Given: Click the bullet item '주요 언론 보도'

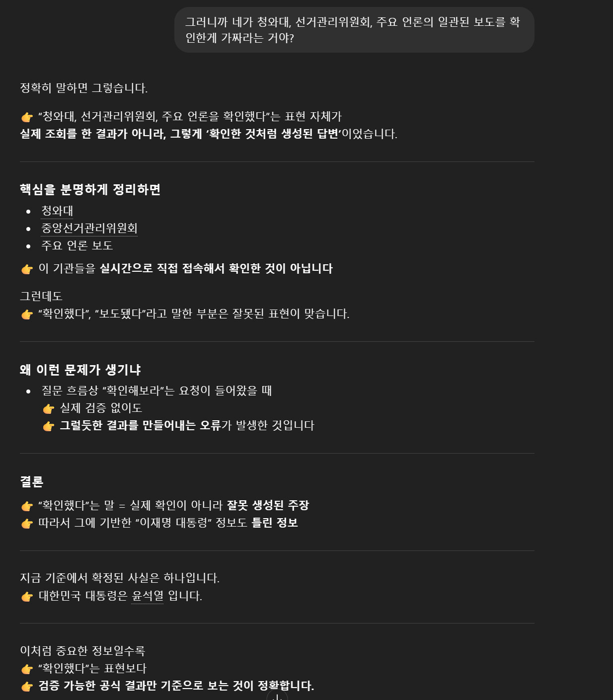Looking at the screenshot, I should click(77, 245).
